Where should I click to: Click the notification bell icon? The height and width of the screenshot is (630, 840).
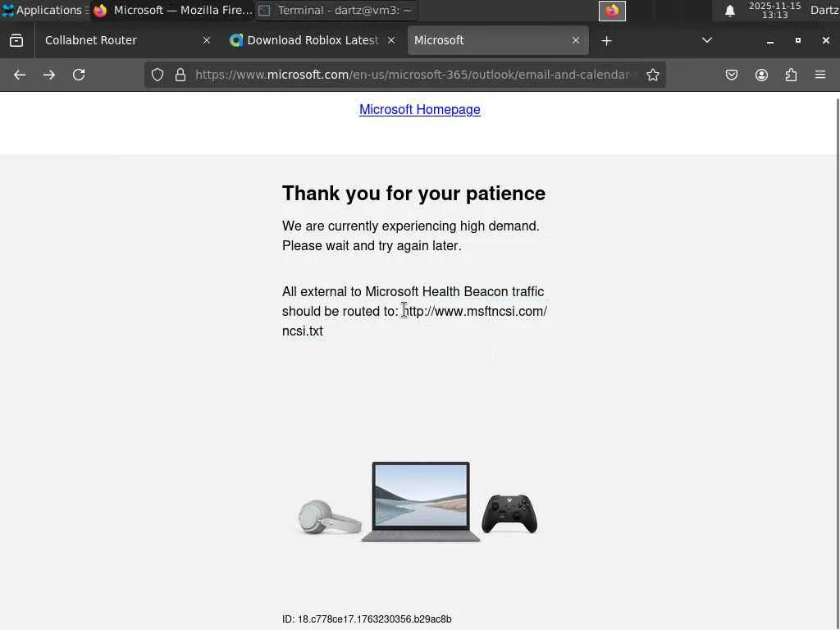coord(729,11)
